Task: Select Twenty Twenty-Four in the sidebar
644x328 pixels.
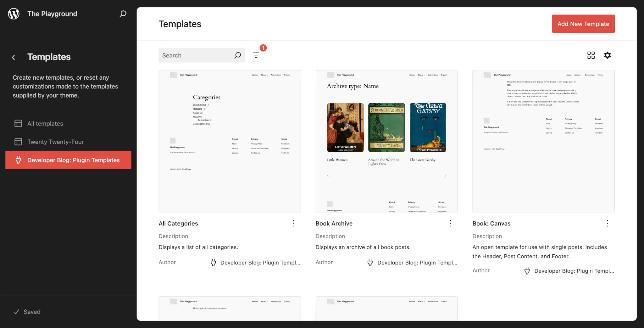Action: 68,142
